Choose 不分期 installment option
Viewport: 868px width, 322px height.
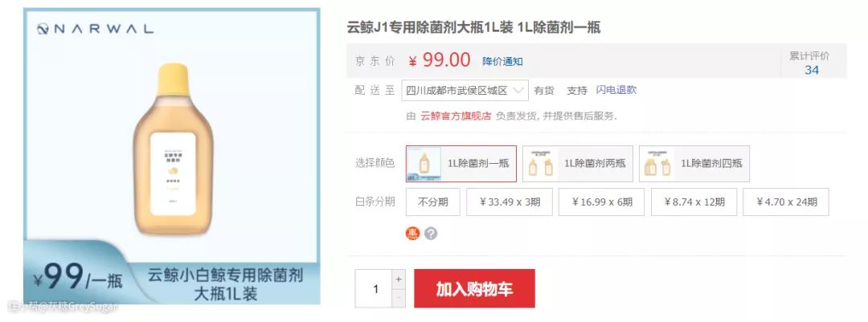pos(433,202)
